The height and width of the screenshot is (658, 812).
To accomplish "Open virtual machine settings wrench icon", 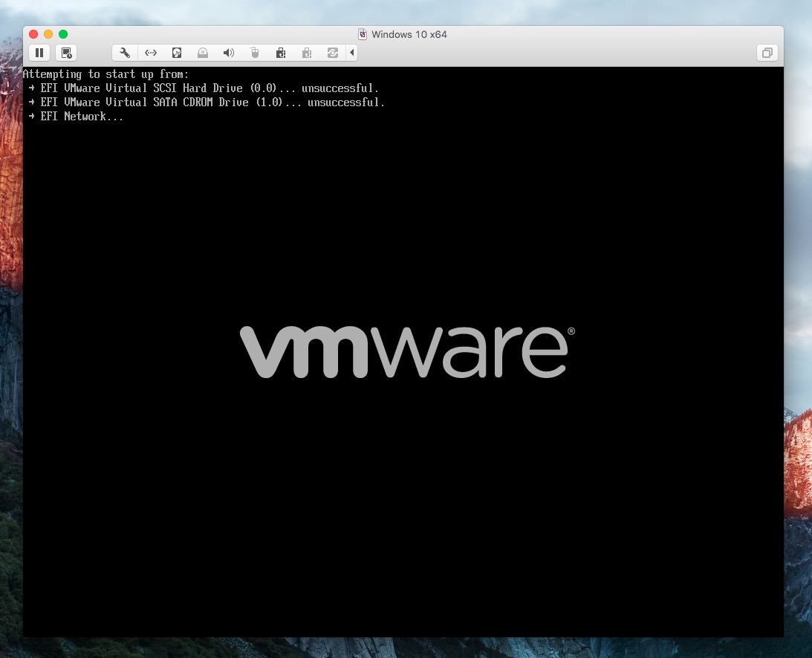I will click(125, 53).
